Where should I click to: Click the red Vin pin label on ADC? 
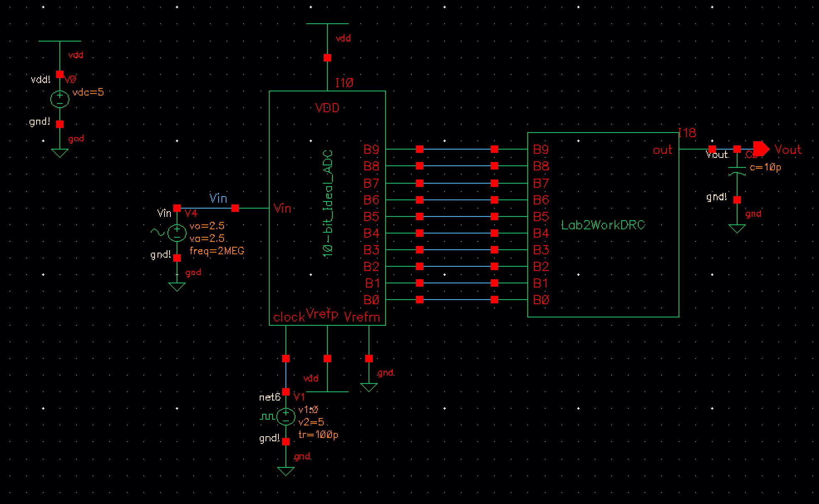(x=283, y=208)
